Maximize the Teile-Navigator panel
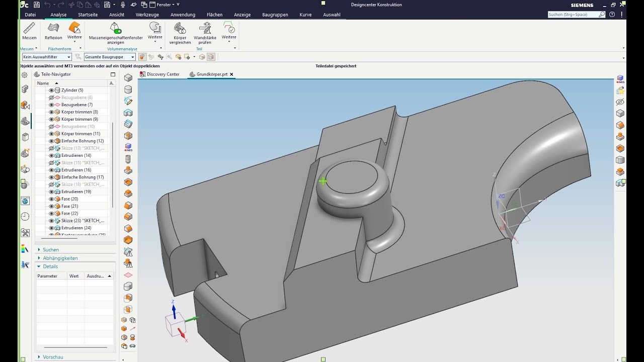 point(113,74)
